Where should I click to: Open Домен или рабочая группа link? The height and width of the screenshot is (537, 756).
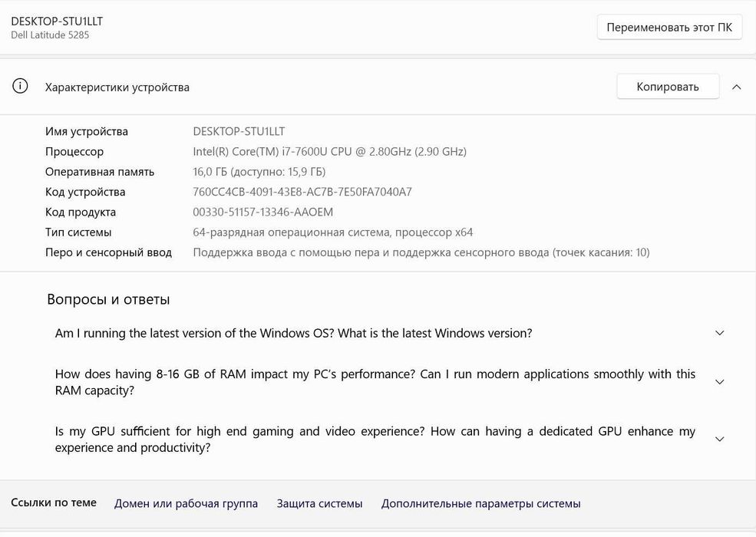[x=186, y=504]
